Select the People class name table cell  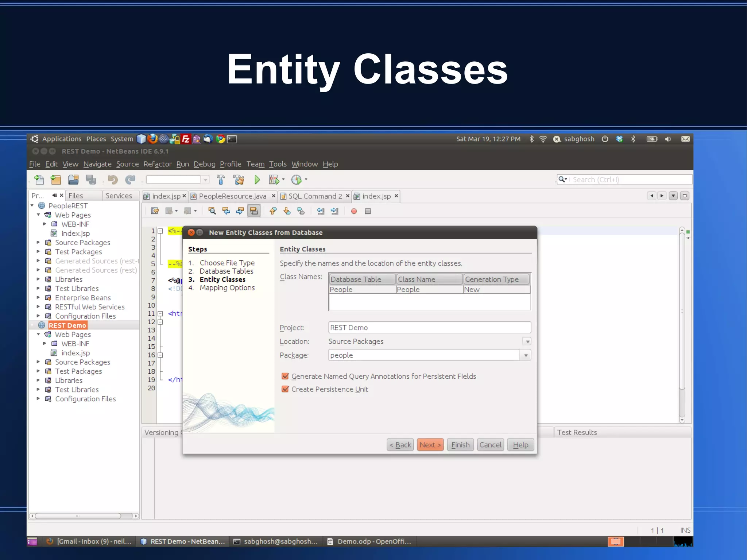[429, 289]
